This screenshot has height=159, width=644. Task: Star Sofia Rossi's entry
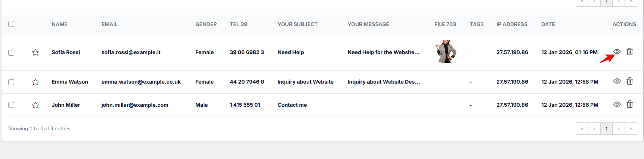pos(35,52)
